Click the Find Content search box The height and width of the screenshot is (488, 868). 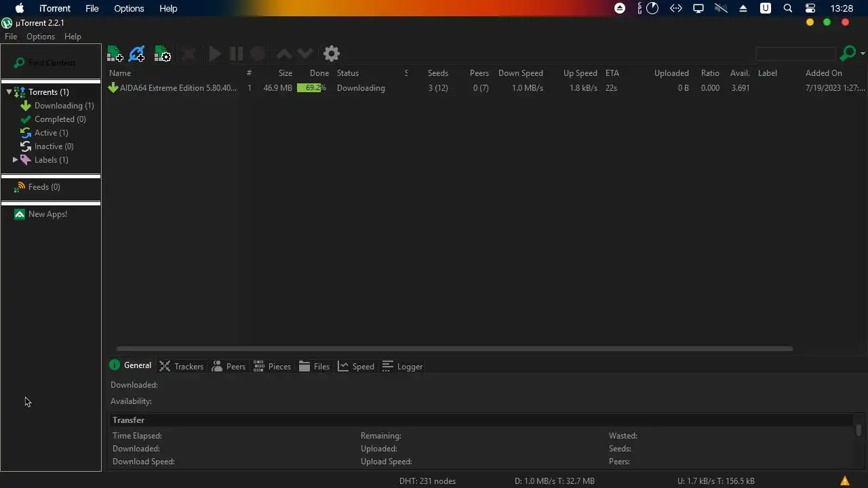(x=51, y=62)
